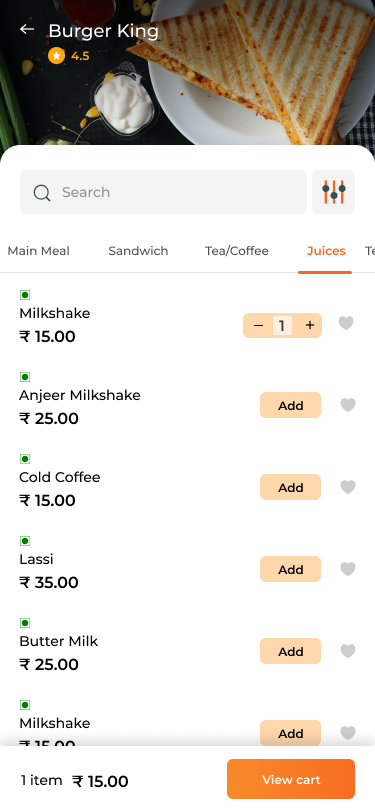375x812 pixels.
Task: Open the filter sliders icon
Action: tap(334, 192)
